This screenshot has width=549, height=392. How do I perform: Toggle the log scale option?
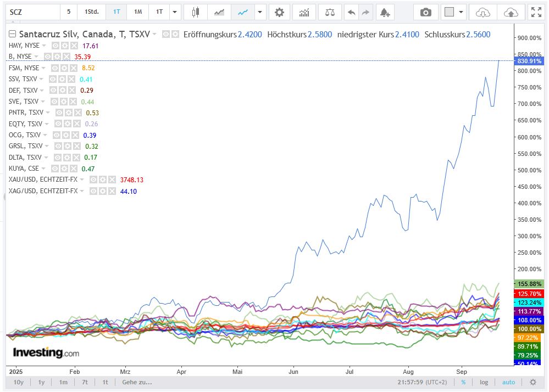tap(484, 382)
